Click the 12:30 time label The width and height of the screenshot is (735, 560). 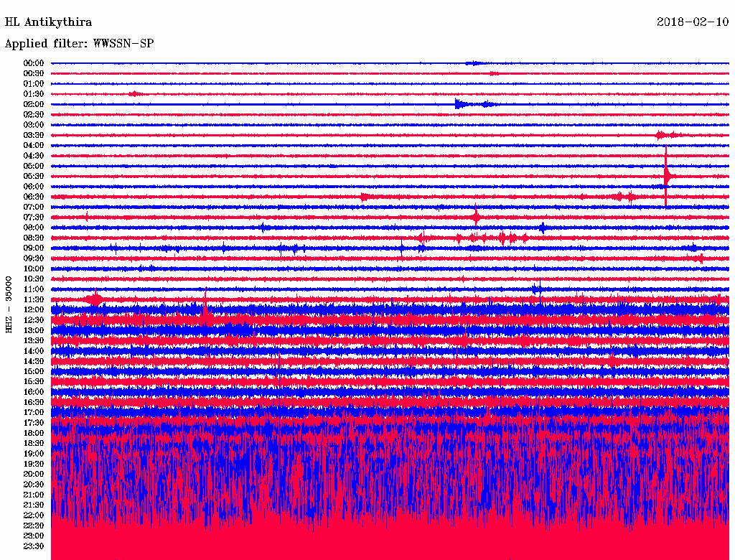click(34, 320)
